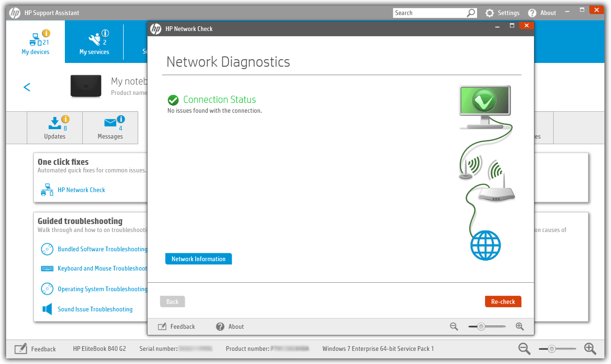
Task: Open My devices tab
Action: pos(35,42)
